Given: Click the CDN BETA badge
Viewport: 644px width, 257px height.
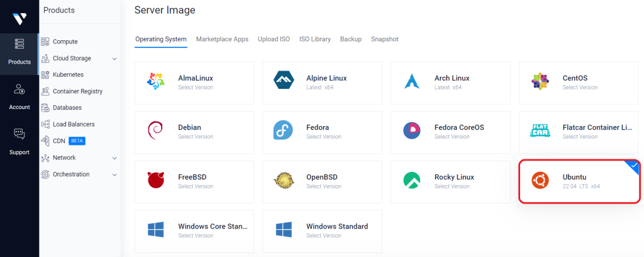Looking at the screenshot, I should coord(77,141).
